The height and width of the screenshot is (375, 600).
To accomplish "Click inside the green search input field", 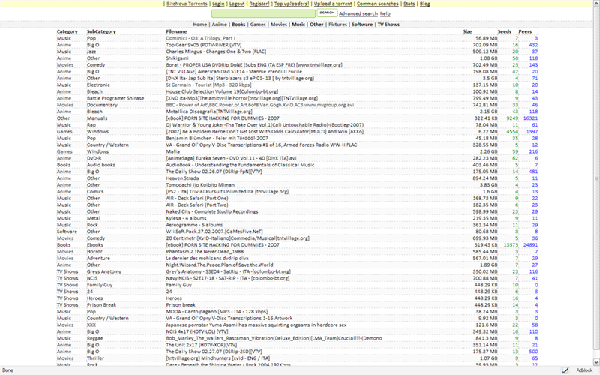I will (x=263, y=13).
